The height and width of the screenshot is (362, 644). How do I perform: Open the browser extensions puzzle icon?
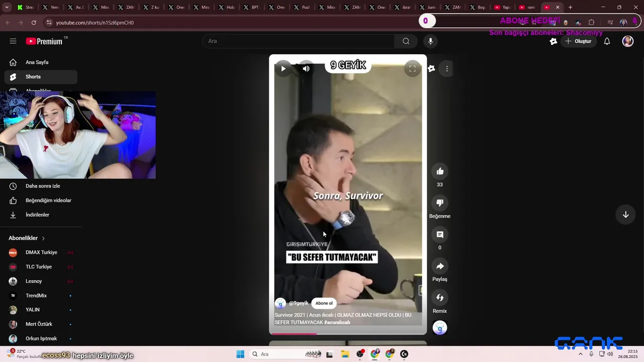click(591, 23)
